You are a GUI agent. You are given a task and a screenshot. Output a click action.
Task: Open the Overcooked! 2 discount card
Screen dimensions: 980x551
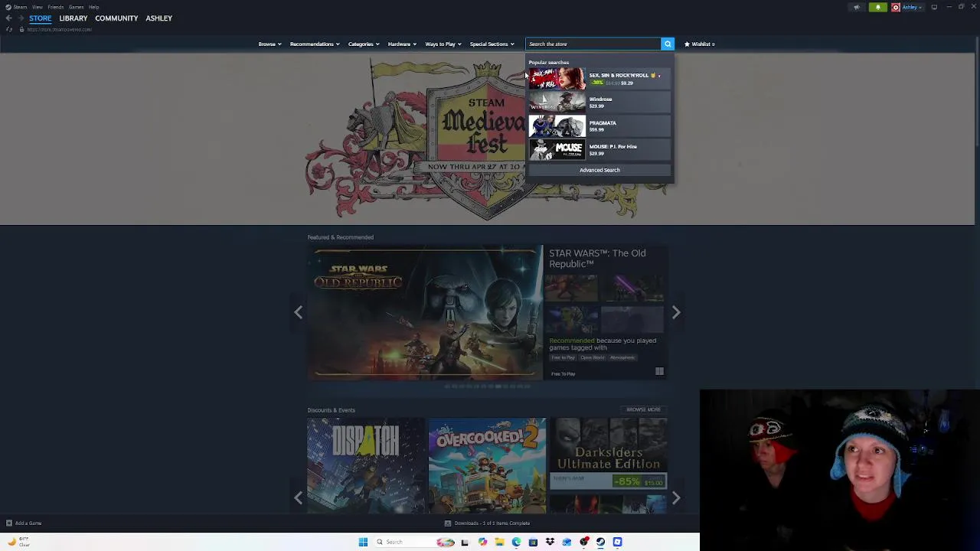487,465
